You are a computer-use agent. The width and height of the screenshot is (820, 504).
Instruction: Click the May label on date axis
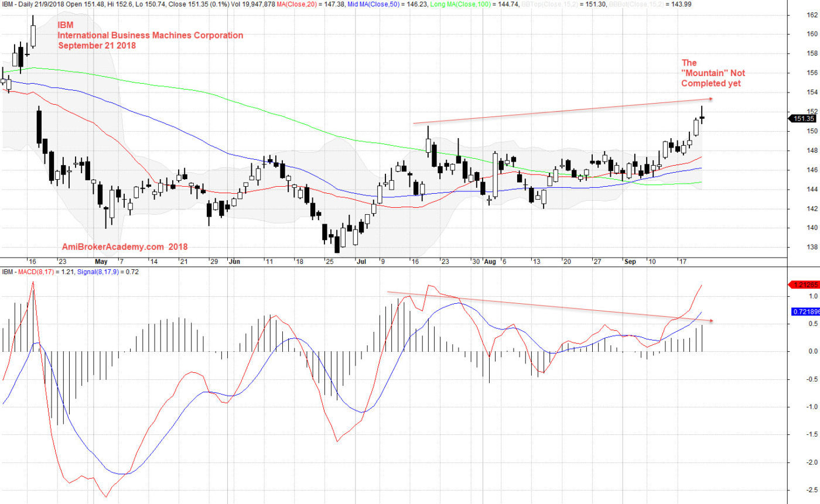[101, 262]
